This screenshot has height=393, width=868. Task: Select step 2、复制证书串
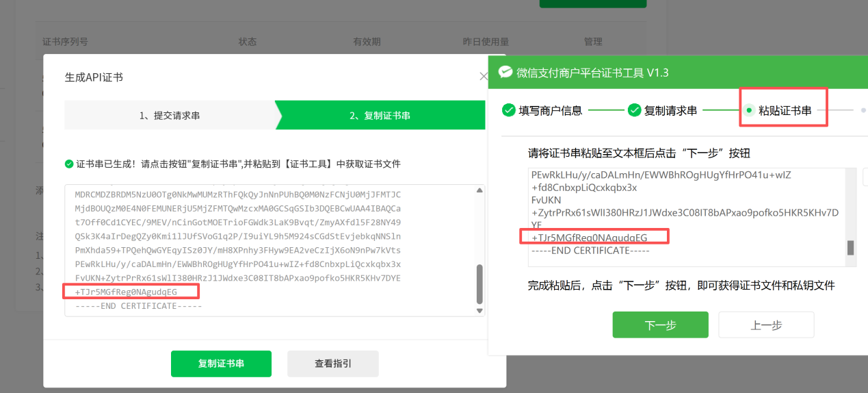380,116
